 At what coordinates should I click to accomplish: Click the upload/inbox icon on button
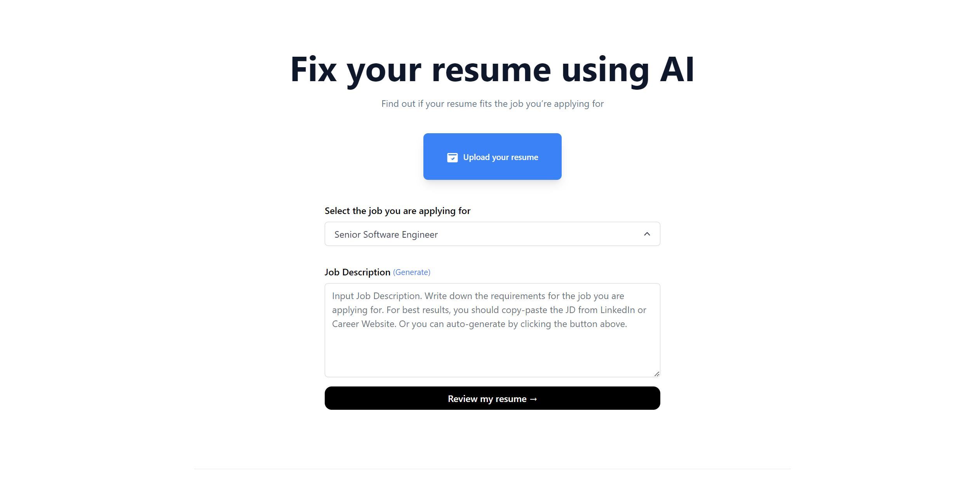pyautogui.click(x=451, y=156)
